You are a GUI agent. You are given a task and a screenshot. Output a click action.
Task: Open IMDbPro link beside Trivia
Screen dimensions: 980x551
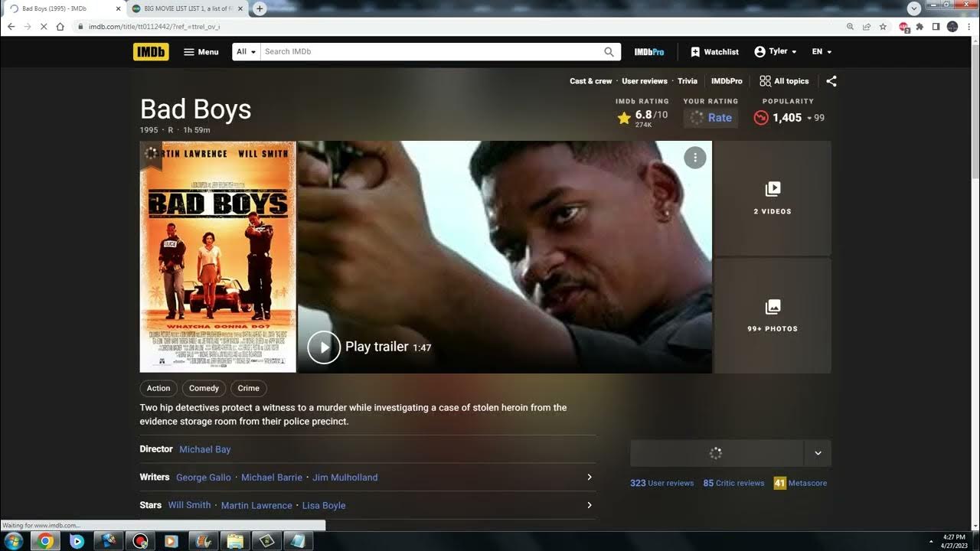pyautogui.click(x=727, y=81)
